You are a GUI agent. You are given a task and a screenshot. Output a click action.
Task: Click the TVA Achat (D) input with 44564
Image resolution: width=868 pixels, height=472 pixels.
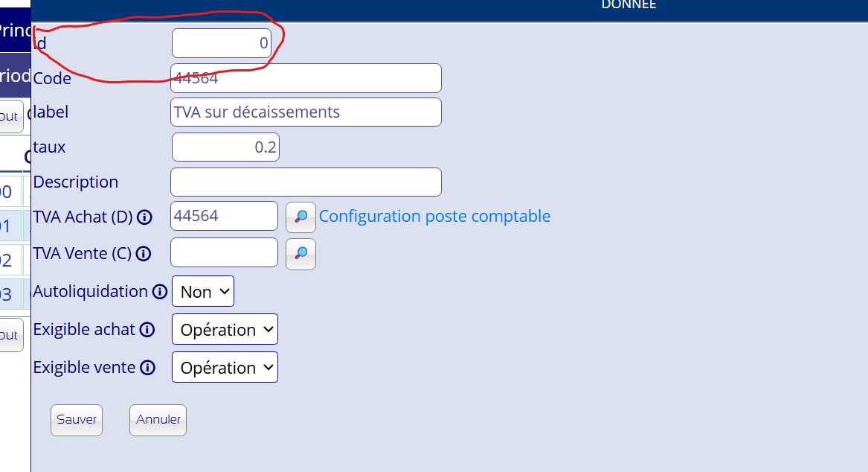coord(224,217)
